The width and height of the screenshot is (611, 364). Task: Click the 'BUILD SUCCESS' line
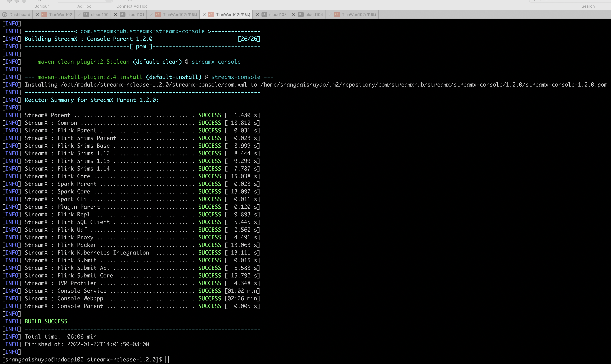click(x=46, y=321)
